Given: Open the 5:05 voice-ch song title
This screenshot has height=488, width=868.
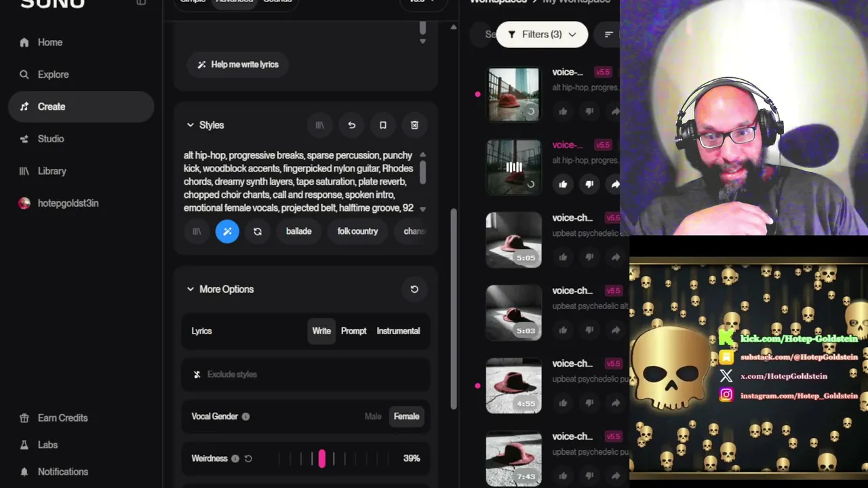Looking at the screenshot, I should pos(572,218).
